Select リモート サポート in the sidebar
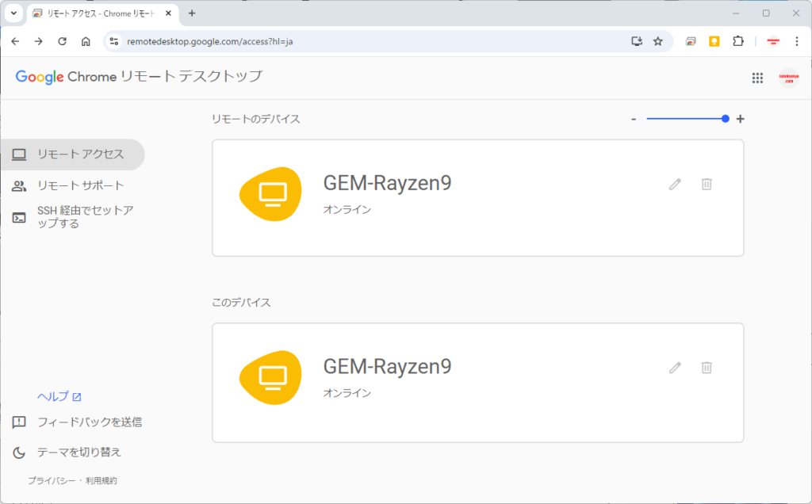Image resolution: width=812 pixels, height=504 pixels. [80, 185]
